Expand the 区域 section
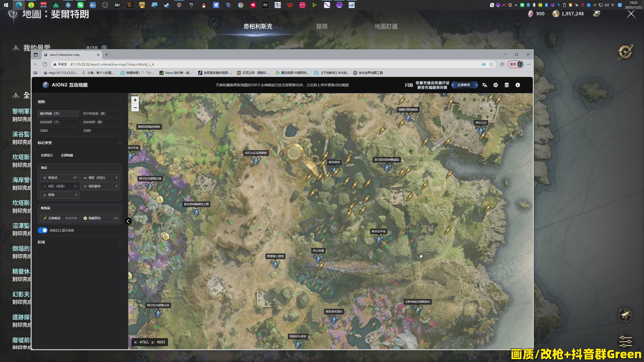This screenshot has height=362, width=644. coord(120,242)
